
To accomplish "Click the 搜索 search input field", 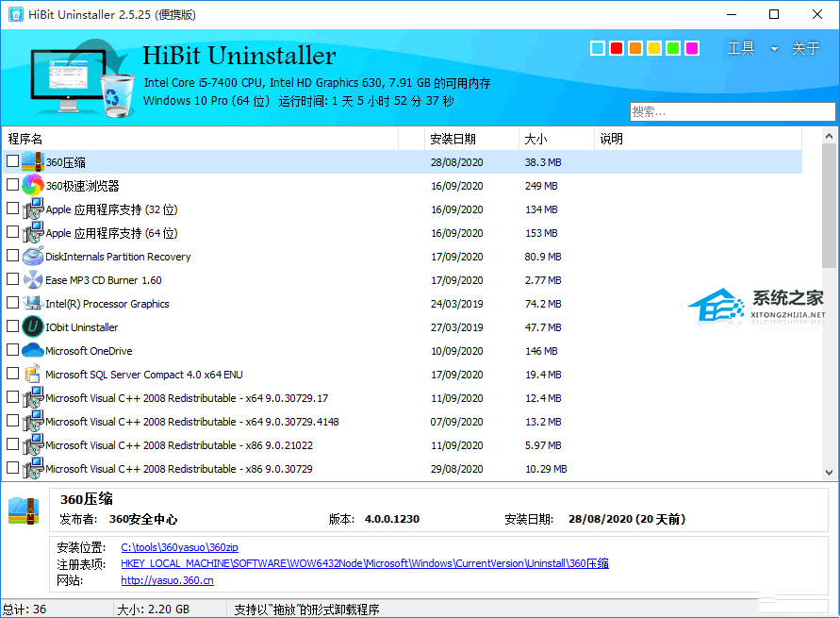I will pyautogui.click(x=733, y=111).
